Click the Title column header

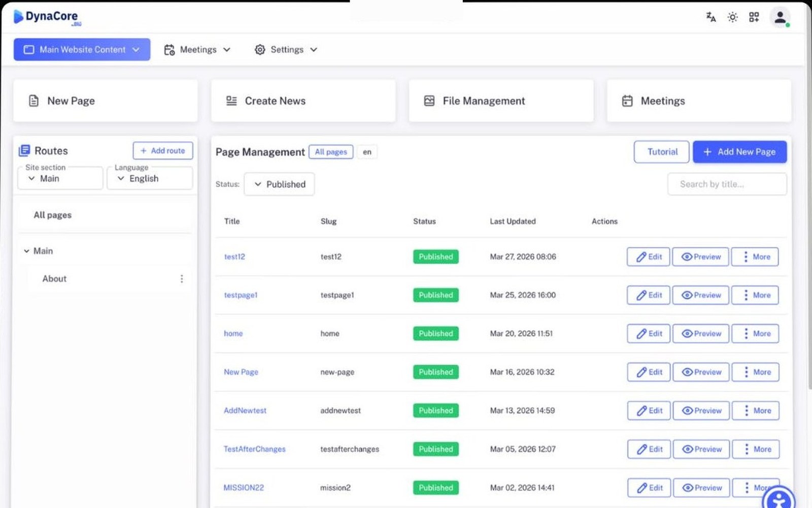click(x=232, y=221)
